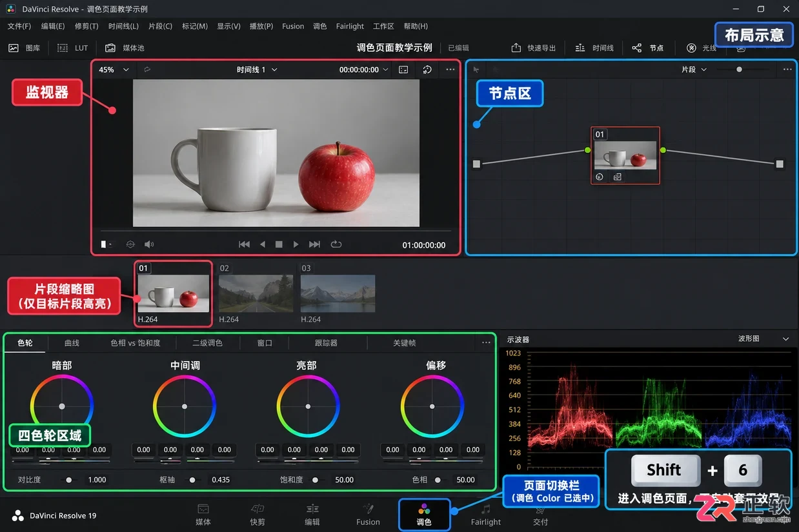Stop playback in the viewer

tap(279, 244)
